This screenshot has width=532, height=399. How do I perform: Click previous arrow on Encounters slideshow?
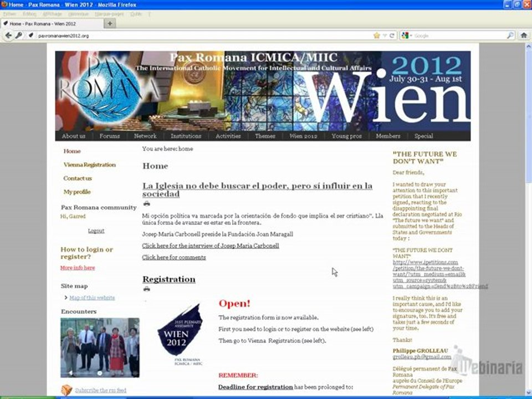coord(70,373)
